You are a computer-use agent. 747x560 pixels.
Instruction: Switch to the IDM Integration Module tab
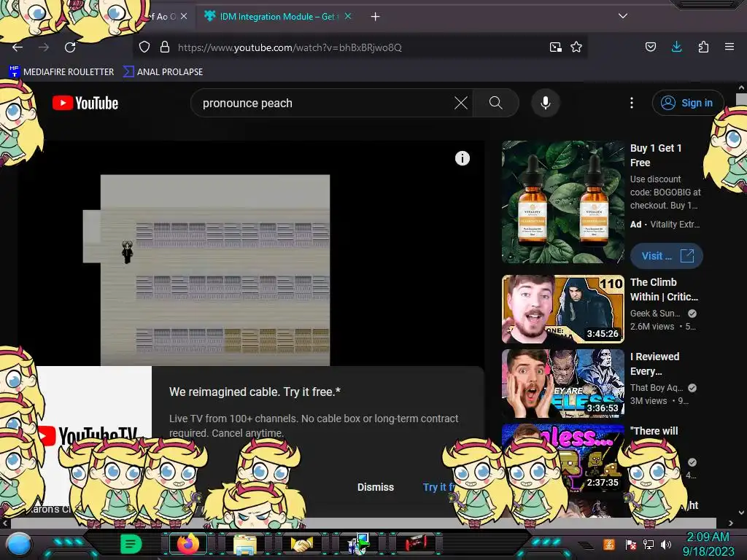tap(277, 17)
